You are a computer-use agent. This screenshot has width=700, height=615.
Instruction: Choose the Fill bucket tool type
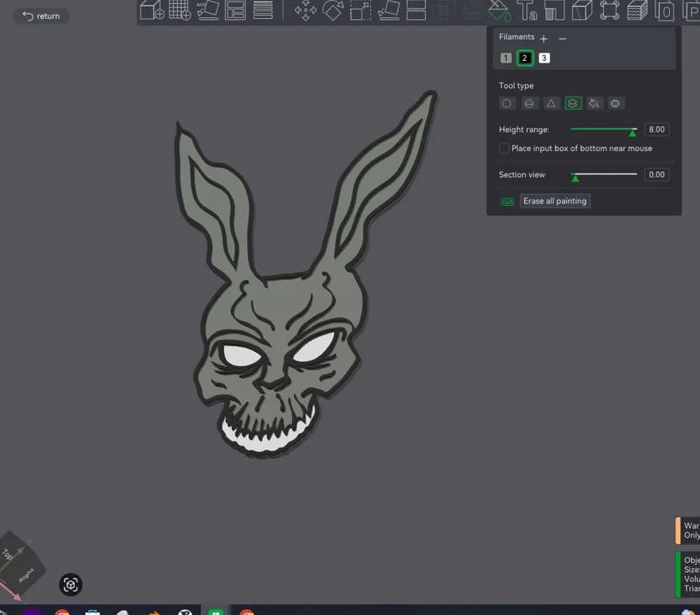[594, 104]
